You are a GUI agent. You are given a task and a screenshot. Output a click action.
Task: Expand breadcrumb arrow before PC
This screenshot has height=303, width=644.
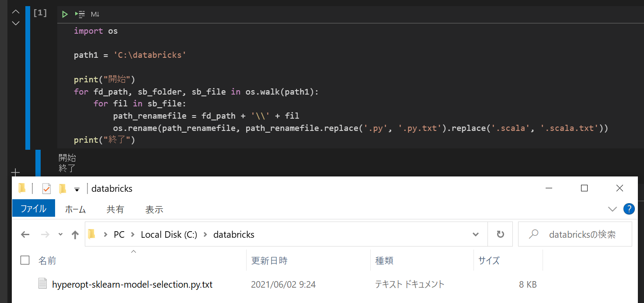pyautogui.click(x=105, y=235)
